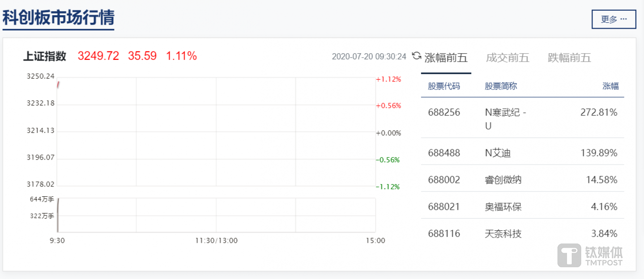Click the 上证指数 index label
The height and width of the screenshot is (279, 644).
(45, 56)
